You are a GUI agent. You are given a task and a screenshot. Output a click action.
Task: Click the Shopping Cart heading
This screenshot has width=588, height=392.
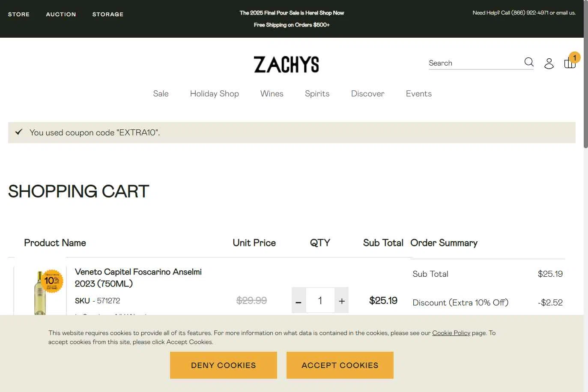point(79,191)
